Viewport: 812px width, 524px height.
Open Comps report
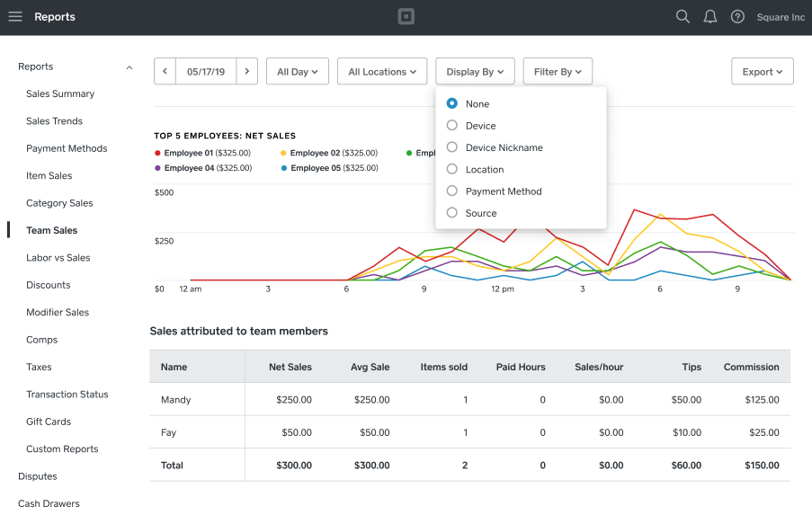tap(42, 340)
